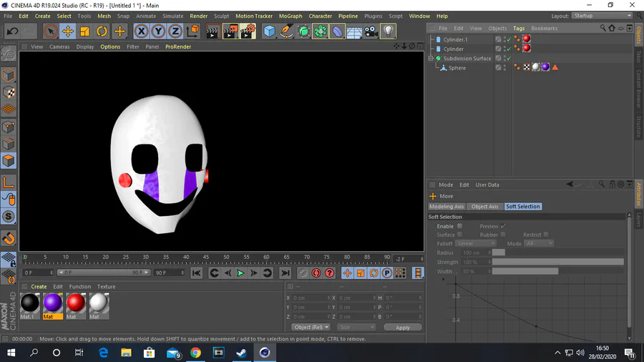This screenshot has width=644, height=362.
Task: Toggle the Y axis lock
Action: pyautogui.click(x=159, y=31)
